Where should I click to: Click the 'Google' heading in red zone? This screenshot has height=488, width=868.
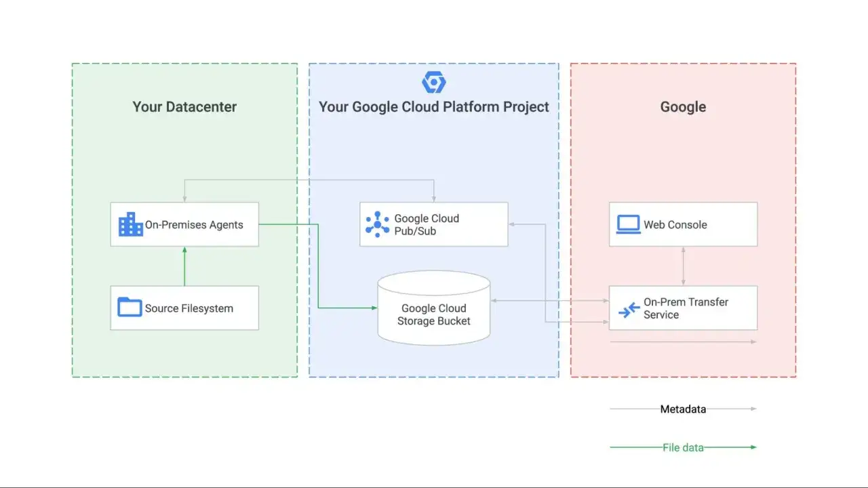point(683,107)
